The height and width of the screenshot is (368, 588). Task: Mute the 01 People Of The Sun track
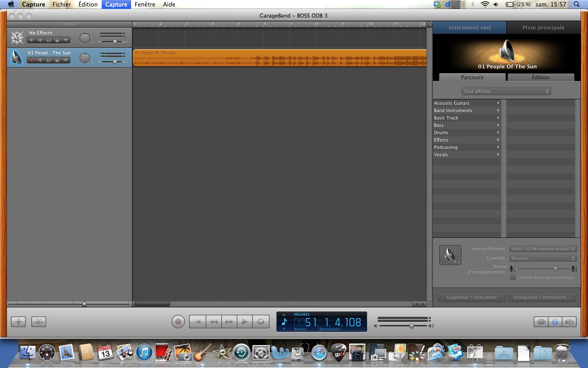pyautogui.click(x=40, y=60)
